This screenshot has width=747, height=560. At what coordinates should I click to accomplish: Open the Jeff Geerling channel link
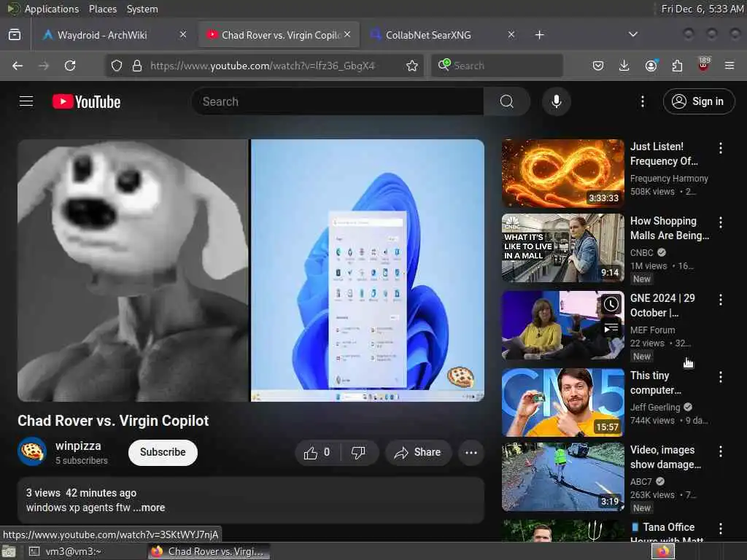click(x=655, y=407)
